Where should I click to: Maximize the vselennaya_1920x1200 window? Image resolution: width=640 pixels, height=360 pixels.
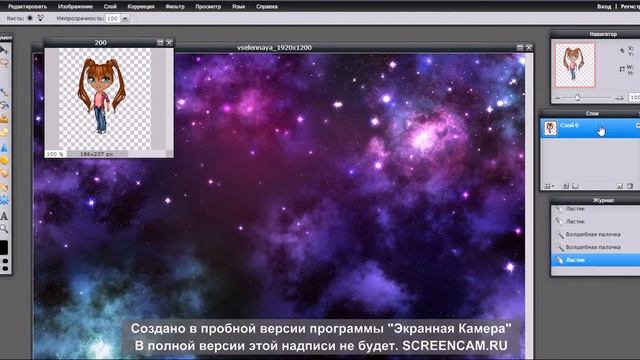tap(520, 47)
